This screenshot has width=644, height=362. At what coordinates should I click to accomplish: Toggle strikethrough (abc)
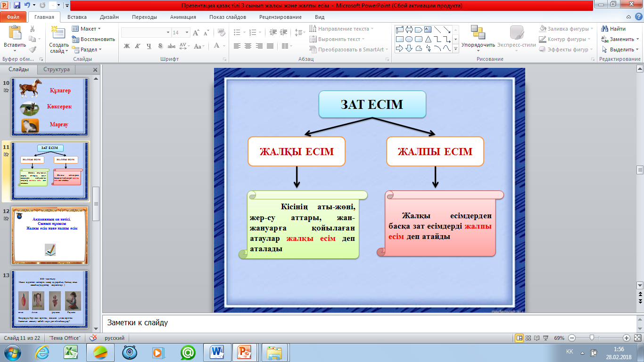(x=172, y=46)
